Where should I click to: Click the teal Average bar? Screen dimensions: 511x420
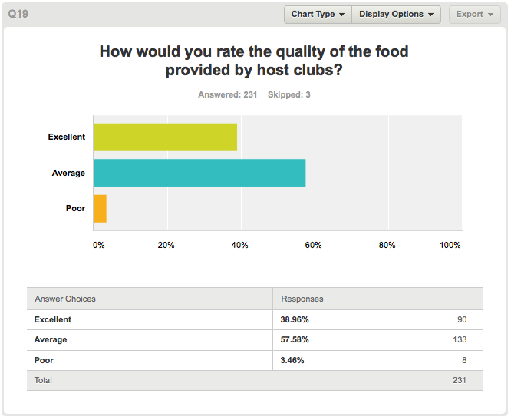199,173
